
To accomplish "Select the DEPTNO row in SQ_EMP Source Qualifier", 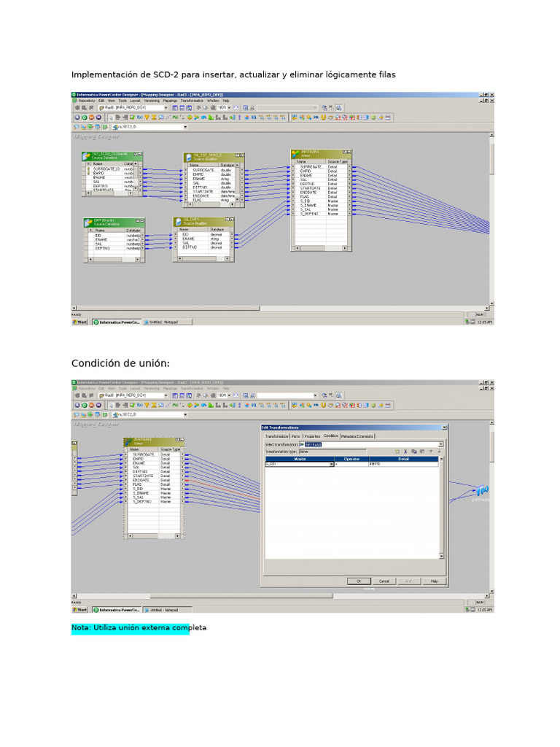I will (x=203, y=247).
